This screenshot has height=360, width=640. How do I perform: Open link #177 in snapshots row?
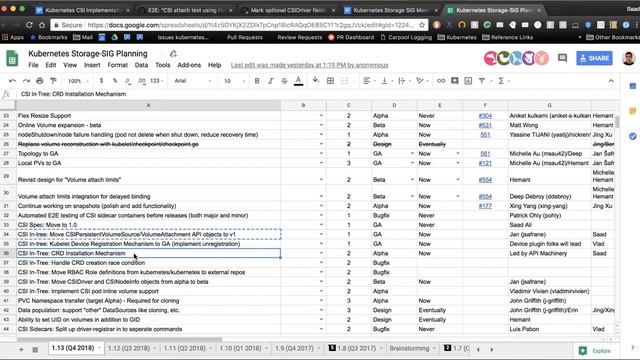[485, 206]
